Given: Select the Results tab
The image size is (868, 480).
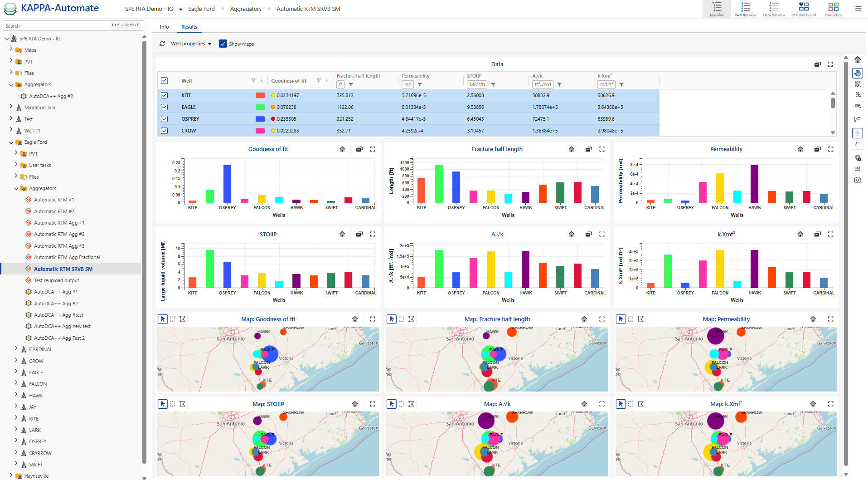Looking at the screenshot, I should click(189, 27).
